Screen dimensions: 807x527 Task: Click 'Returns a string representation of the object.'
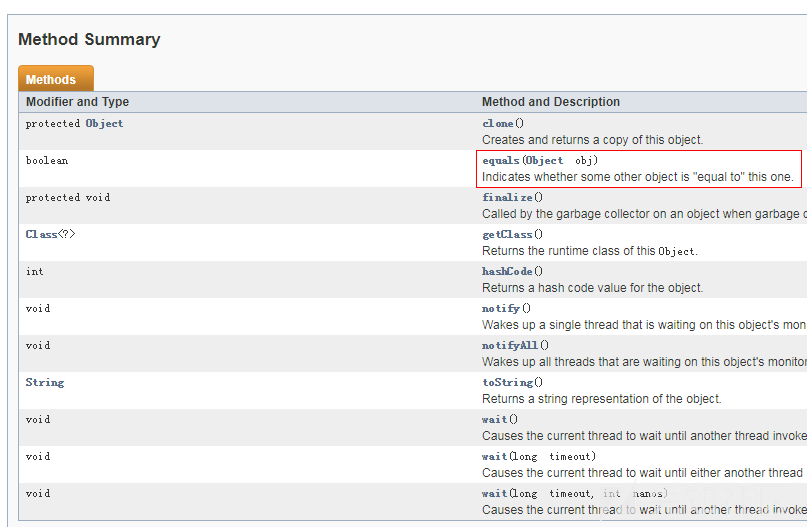[x=602, y=399]
